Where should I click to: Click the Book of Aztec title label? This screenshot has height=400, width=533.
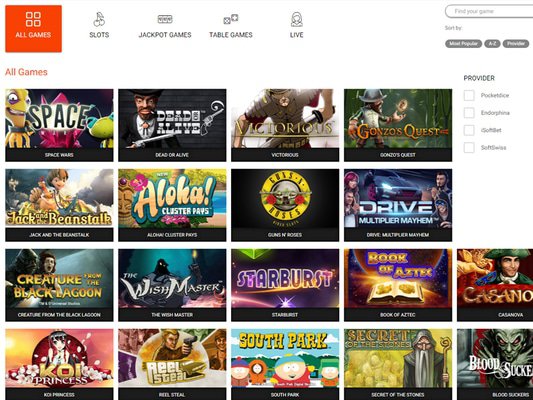click(398, 315)
